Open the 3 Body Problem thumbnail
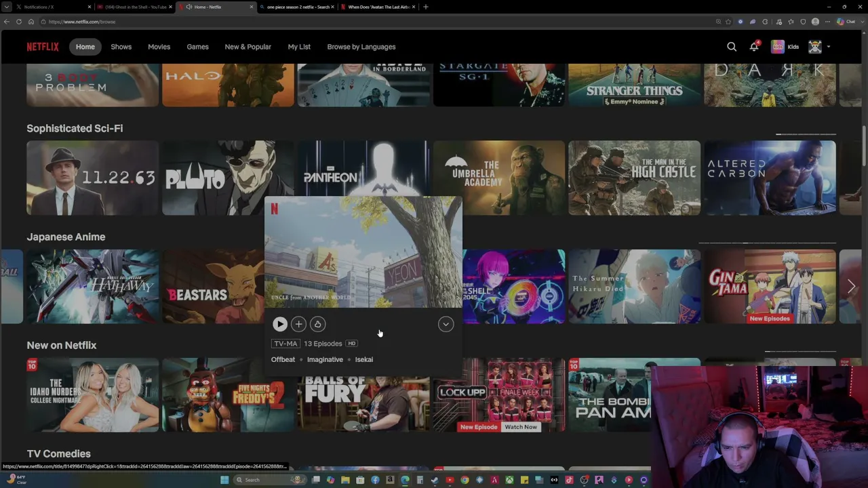This screenshot has height=488, width=868. [x=92, y=85]
